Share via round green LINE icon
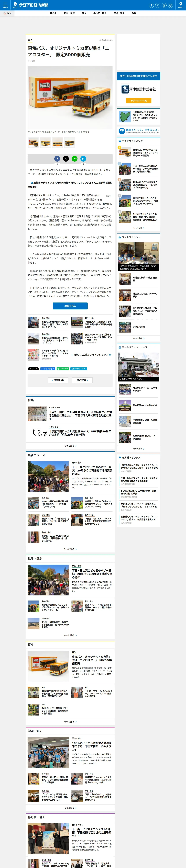The height and width of the screenshot is (868, 186). [x=75, y=158]
